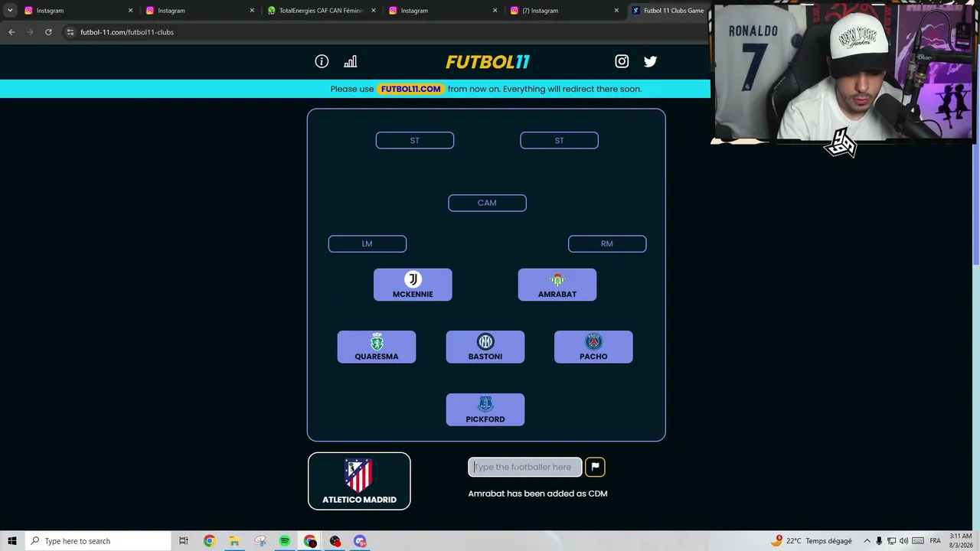Change the FRA input language
The image size is (980, 551).
(935, 541)
